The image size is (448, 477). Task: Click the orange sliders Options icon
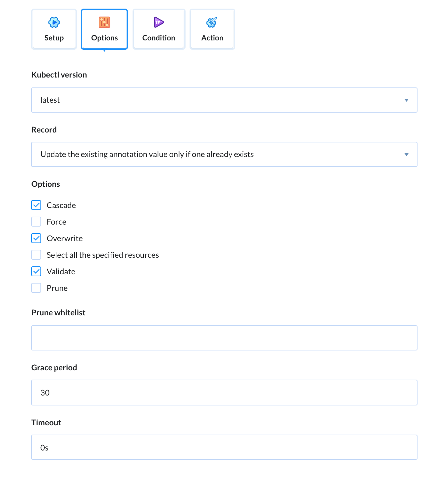(x=104, y=23)
